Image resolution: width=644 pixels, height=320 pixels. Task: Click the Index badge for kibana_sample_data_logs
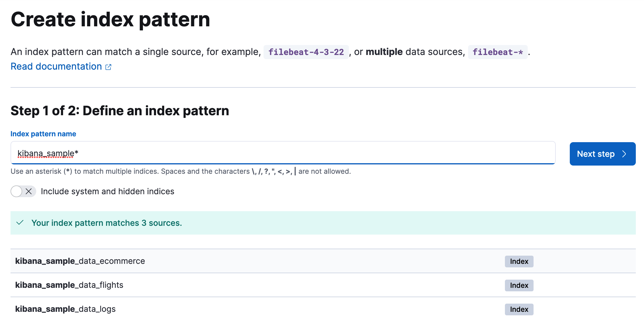click(519, 309)
